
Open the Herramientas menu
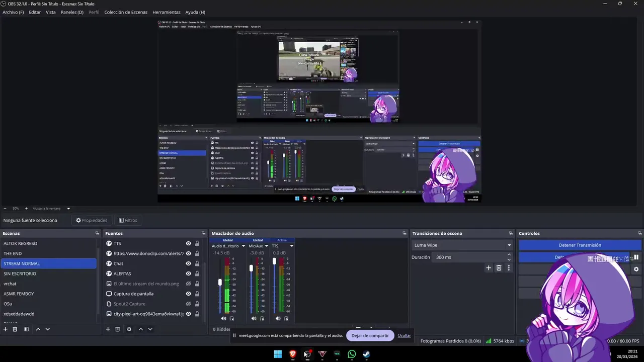[167, 12]
